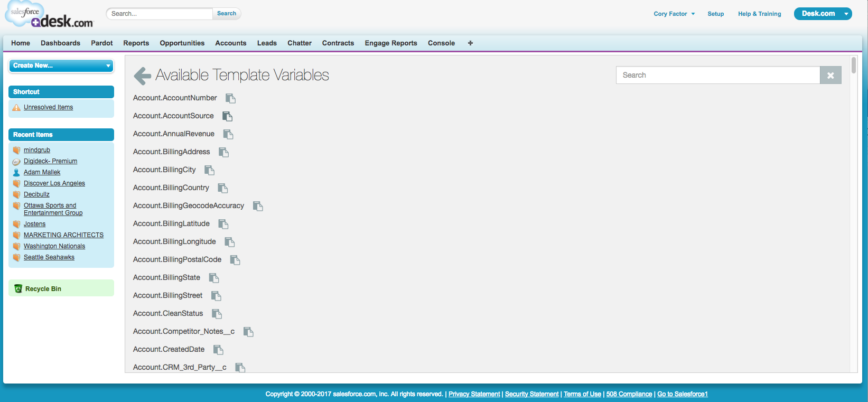Click the Unresolved Items shortcut link
This screenshot has height=402, width=868.
pyautogui.click(x=48, y=107)
